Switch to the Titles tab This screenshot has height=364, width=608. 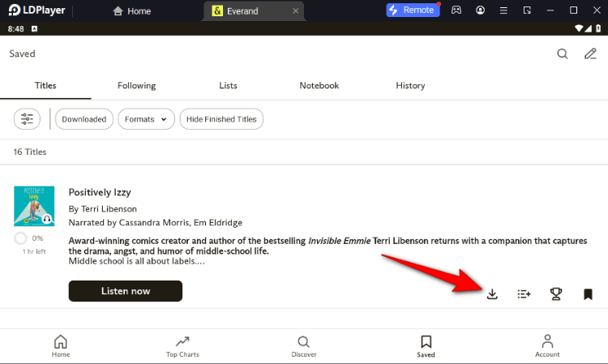click(x=45, y=85)
